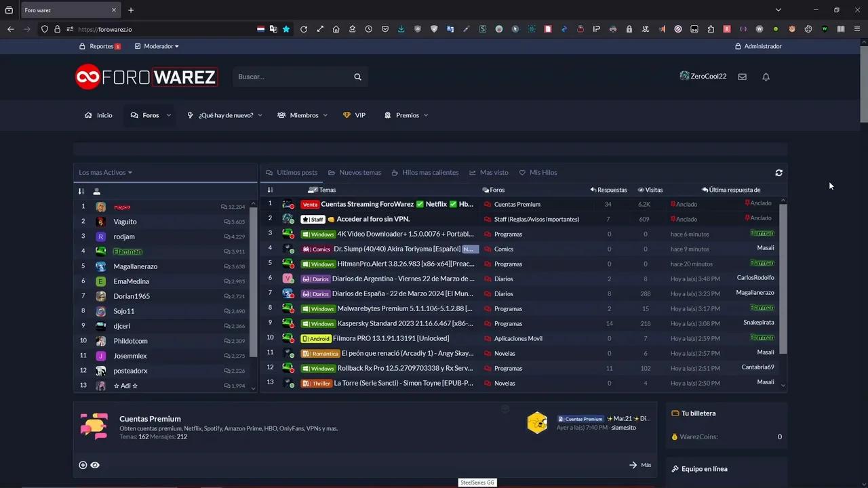Click the Dorian1965 member row

(x=165, y=296)
